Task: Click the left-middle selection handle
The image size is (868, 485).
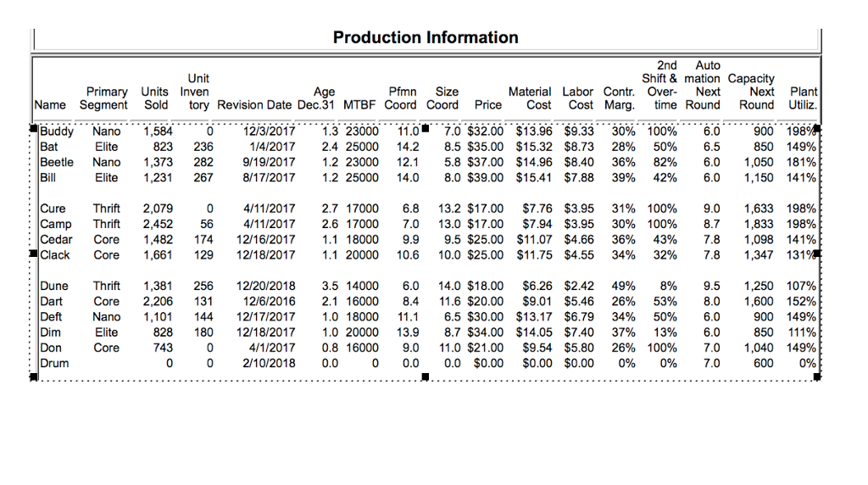Action: [34, 254]
